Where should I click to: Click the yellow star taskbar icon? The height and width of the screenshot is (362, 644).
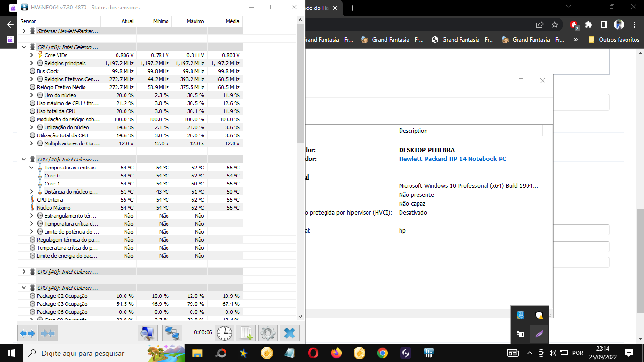(243, 353)
